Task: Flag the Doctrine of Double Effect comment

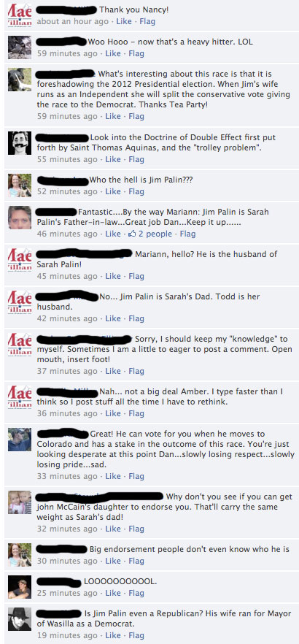Action: pyautogui.click(x=136, y=159)
